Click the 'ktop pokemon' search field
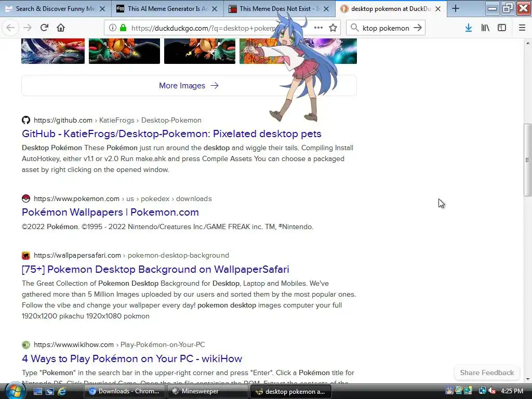The width and height of the screenshot is (532, 399). click(x=386, y=28)
